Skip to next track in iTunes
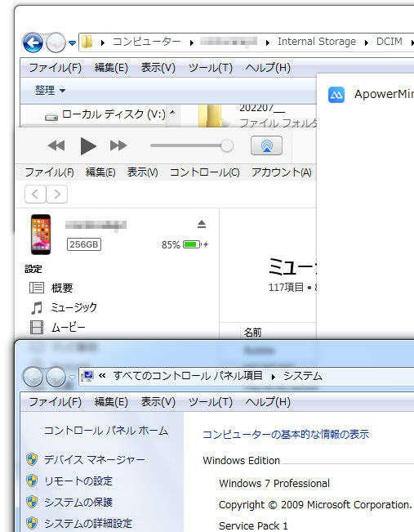The height and width of the screenshot is (532, 414). (118, 146)
